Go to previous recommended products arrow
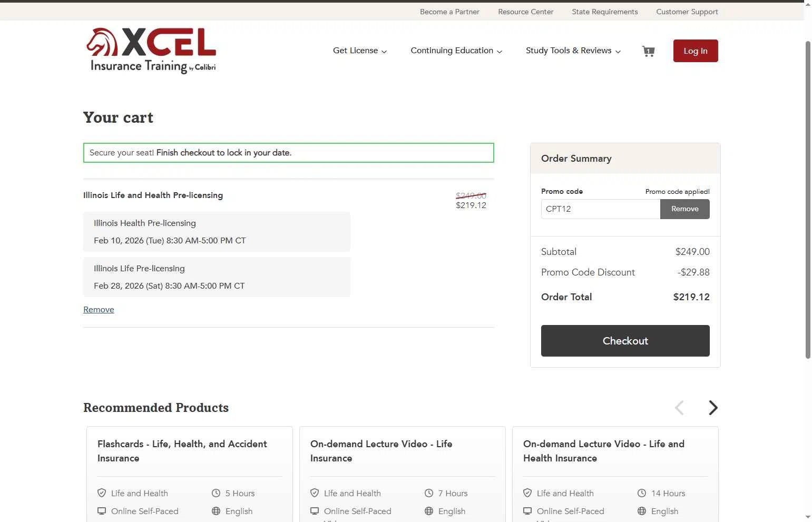Viewport: 812px width, 522px height. pyautogui.click(x=679, y=408)
